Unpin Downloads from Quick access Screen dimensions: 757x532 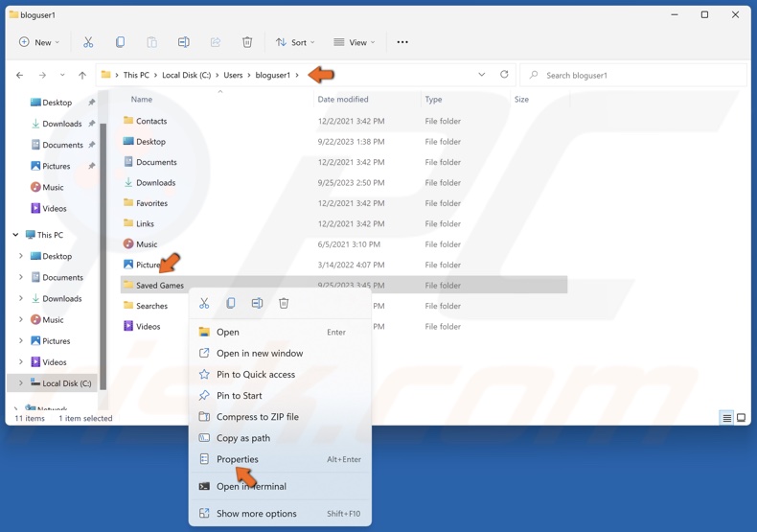click(x=91, y=124)
